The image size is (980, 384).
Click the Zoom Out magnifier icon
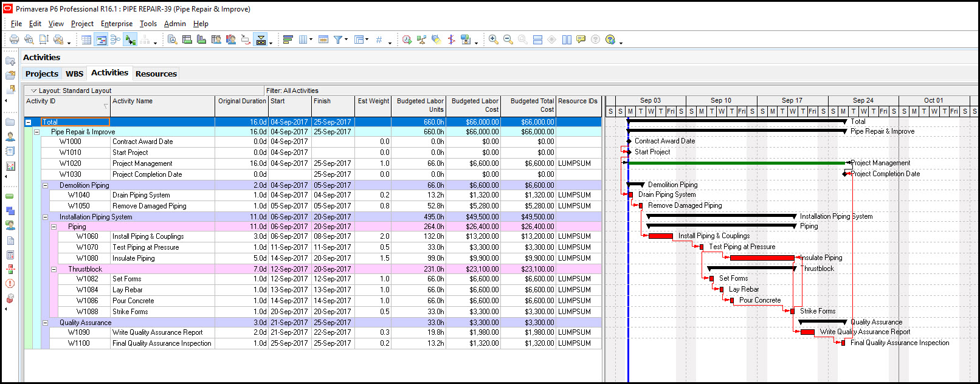coord(508,39)
